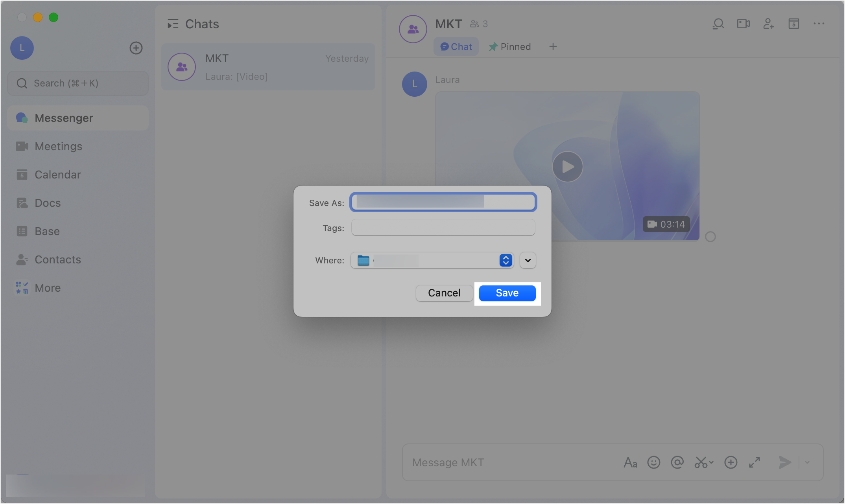Open emoji picker in message box
Screen dimensions: 845x504
point(653,462)
